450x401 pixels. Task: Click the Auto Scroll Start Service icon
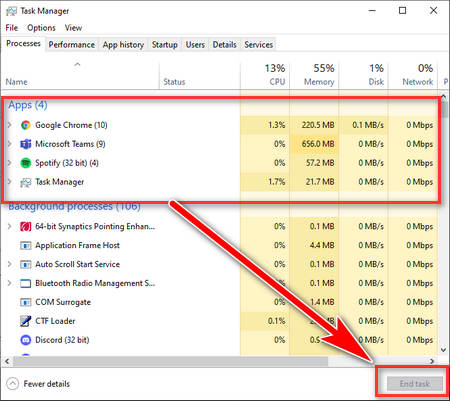coord(26,265)
